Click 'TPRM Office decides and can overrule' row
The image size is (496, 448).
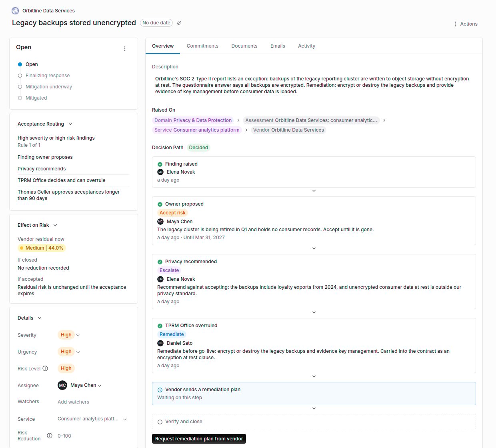click(73, 180)
